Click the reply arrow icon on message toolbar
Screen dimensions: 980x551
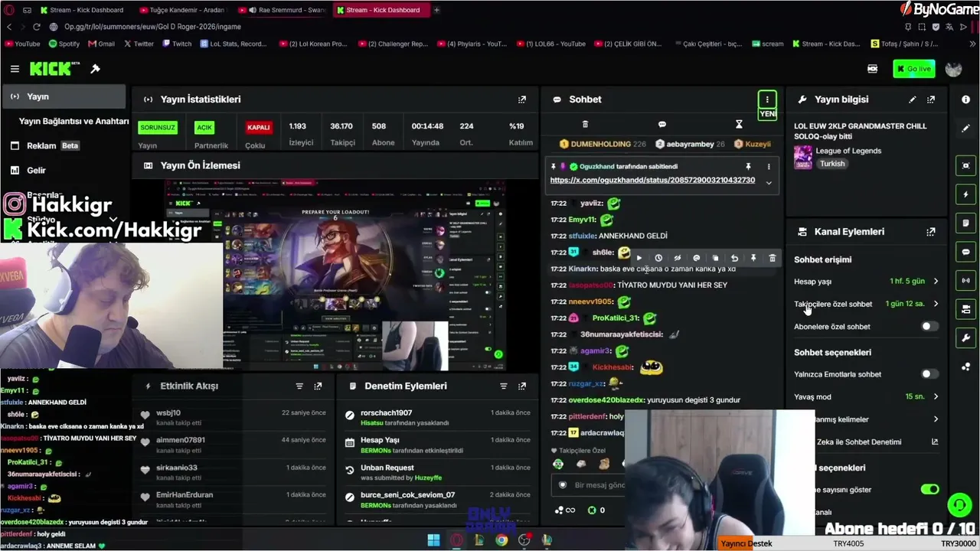(734, 258)
